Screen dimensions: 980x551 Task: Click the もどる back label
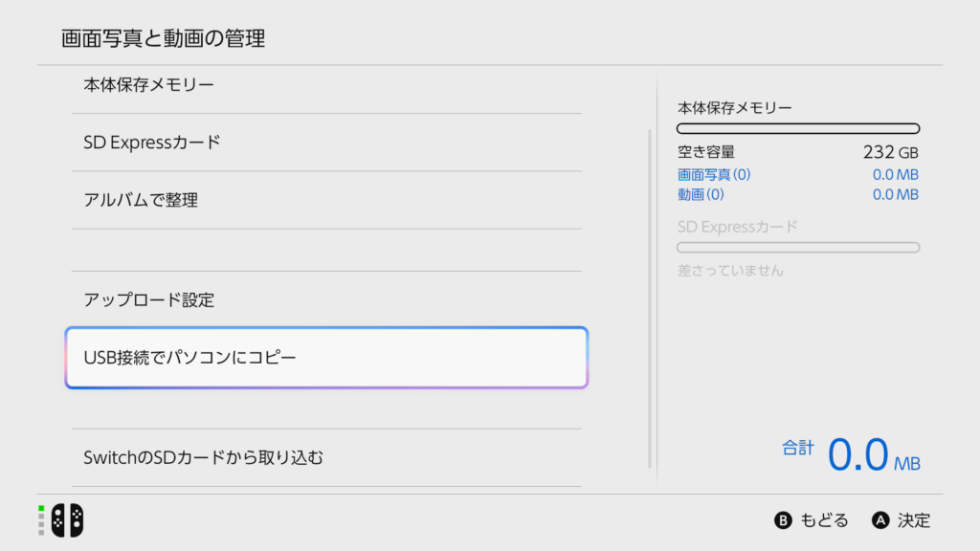(824, 520)
